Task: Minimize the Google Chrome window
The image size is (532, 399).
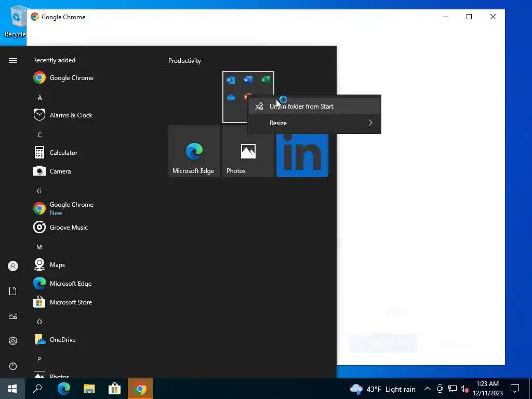Action: (445, 17)
